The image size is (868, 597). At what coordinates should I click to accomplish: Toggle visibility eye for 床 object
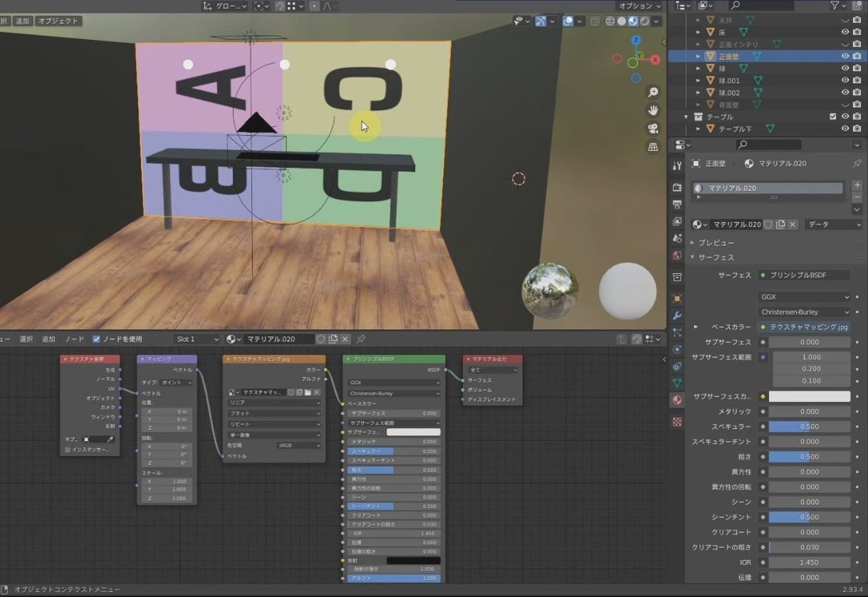845,32
